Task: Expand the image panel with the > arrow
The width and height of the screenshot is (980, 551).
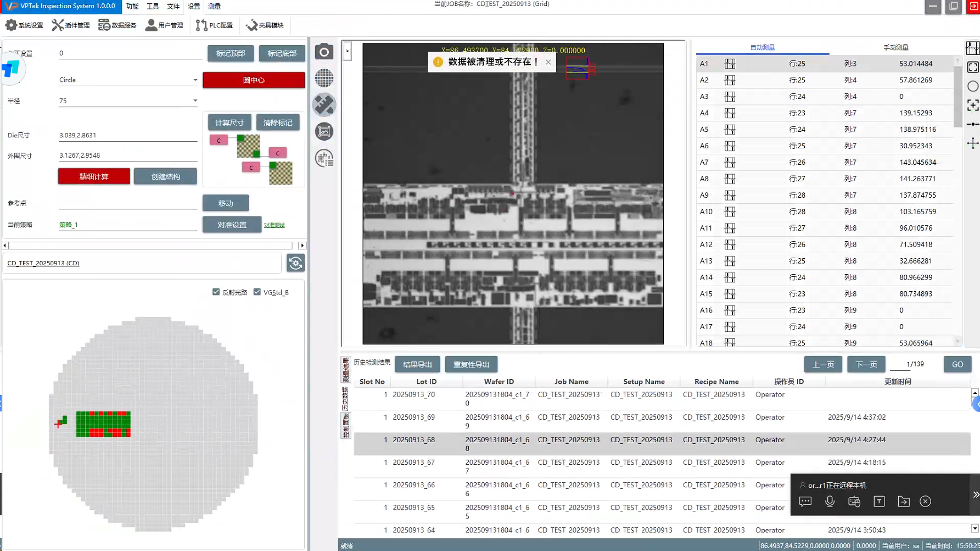Action: coord(347,51)
